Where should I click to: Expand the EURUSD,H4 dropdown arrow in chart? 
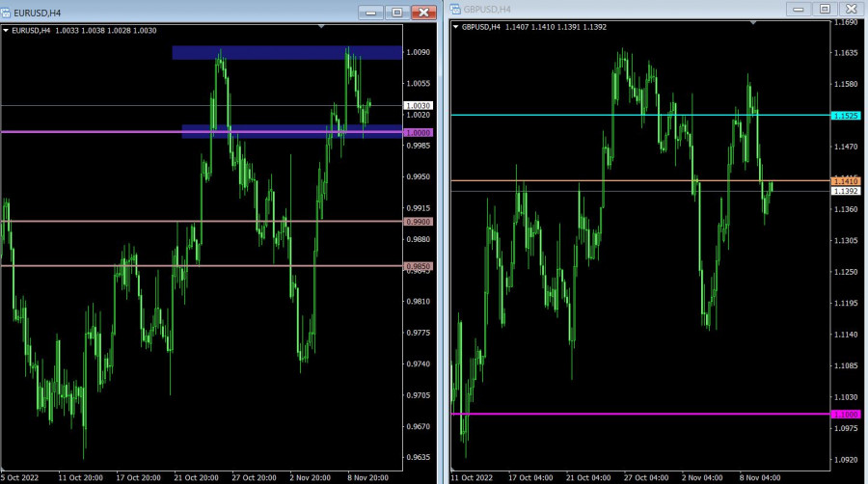tap(8, 30)
